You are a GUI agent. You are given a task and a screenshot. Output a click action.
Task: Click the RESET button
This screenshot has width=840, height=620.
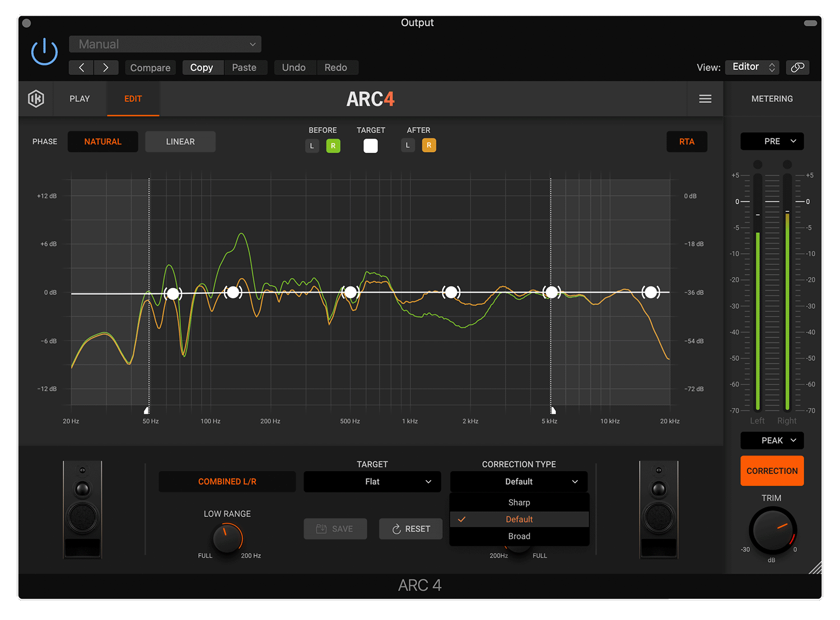[410, 528]
